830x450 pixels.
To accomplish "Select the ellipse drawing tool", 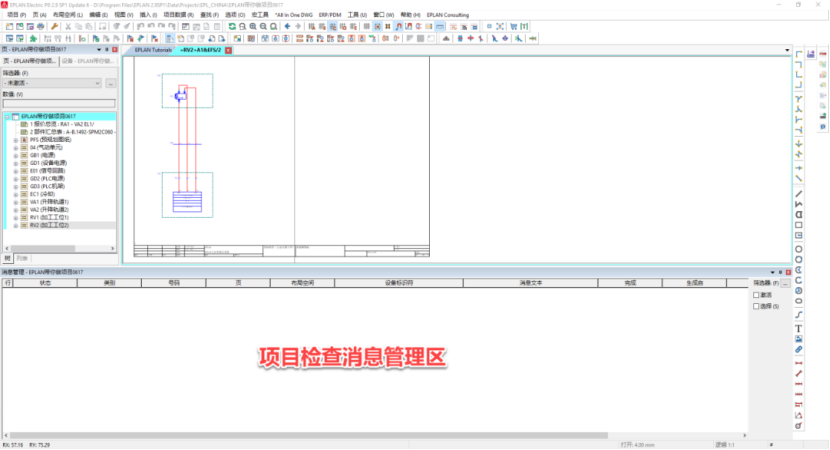I will [799, 301].
